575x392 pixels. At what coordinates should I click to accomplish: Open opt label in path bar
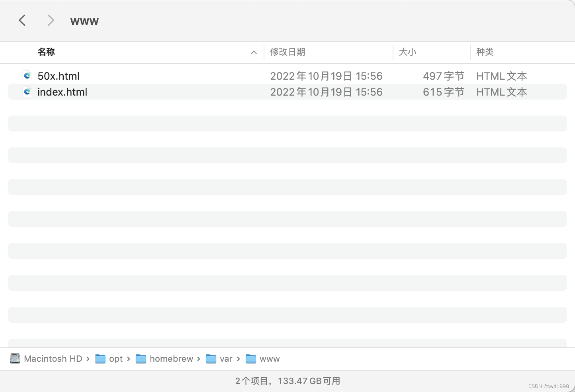[116, 359]
